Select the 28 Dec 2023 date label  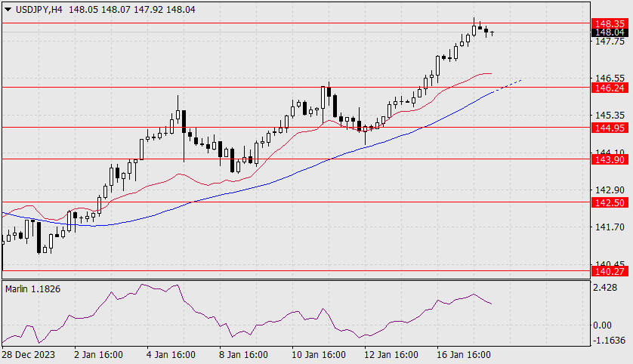click(29, 355)
